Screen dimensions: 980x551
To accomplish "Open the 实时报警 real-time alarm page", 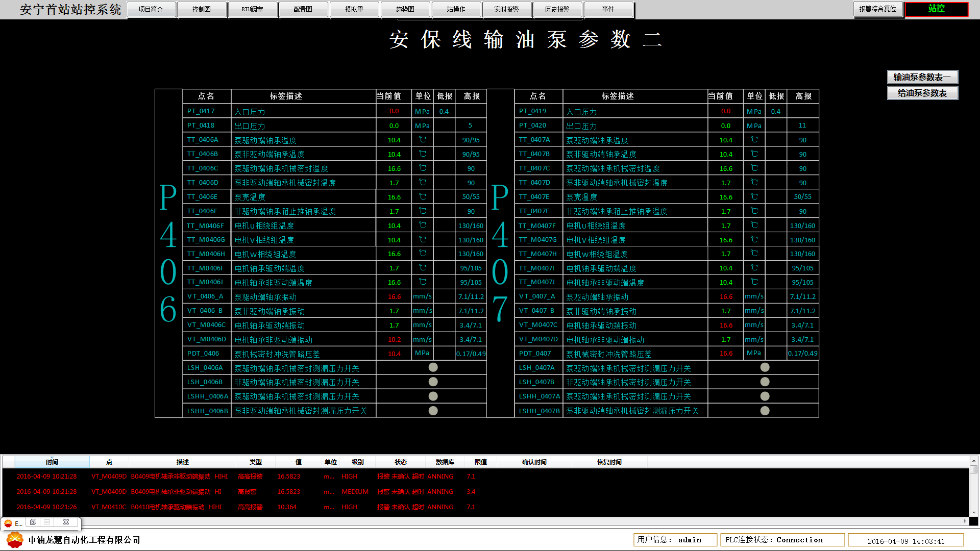I will click(506, 9).
